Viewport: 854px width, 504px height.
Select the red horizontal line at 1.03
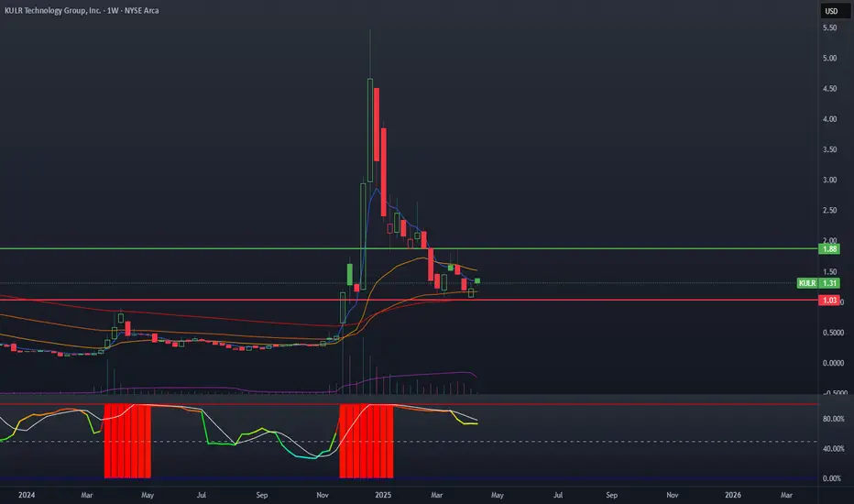pyautogui.click(x=409, y=300)
